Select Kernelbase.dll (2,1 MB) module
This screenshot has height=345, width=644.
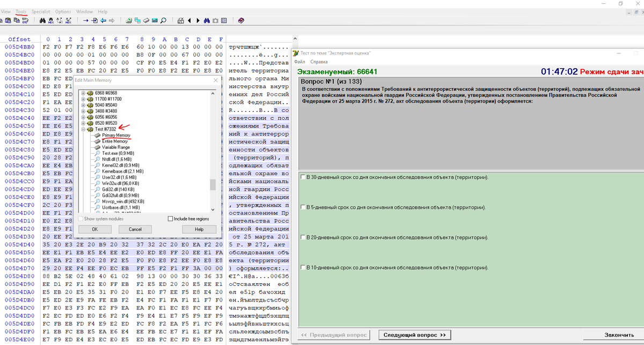[122, 171]
